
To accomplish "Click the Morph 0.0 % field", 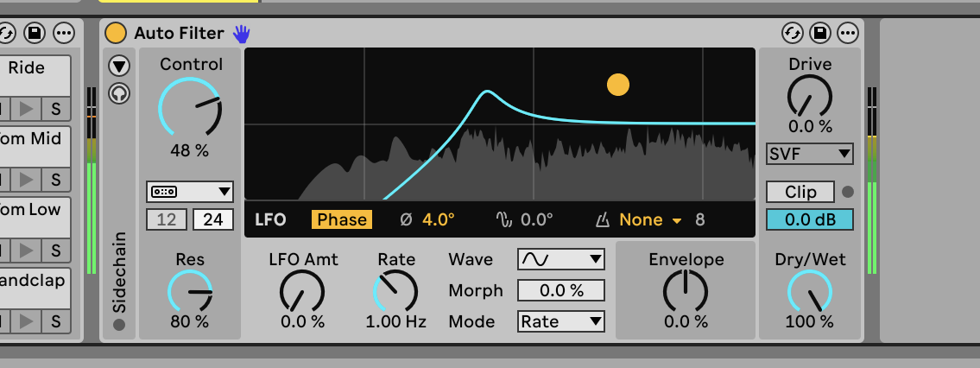I will (x=561, y=290).
